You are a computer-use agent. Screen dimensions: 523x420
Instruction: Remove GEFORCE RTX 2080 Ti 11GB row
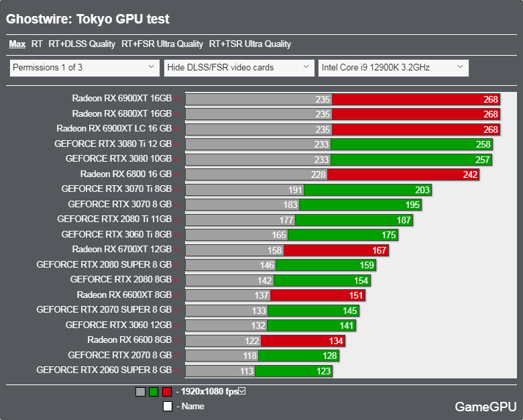pos(176,219)
